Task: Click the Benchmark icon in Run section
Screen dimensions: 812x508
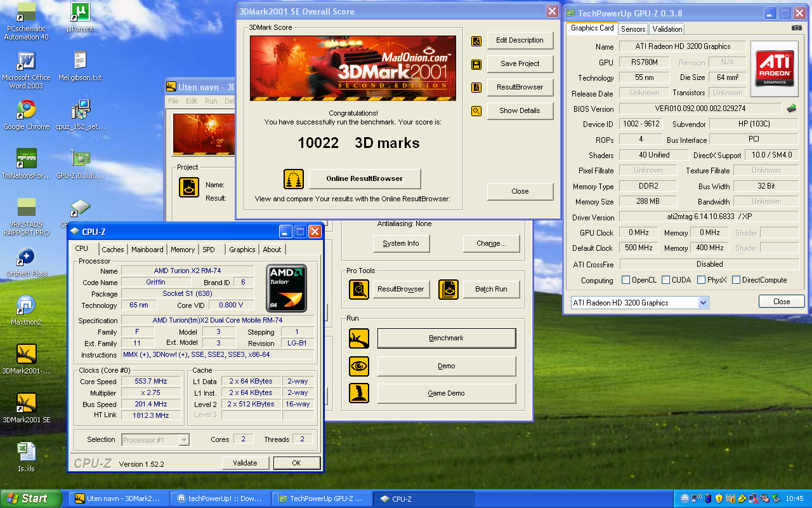Action: (359, 338)
